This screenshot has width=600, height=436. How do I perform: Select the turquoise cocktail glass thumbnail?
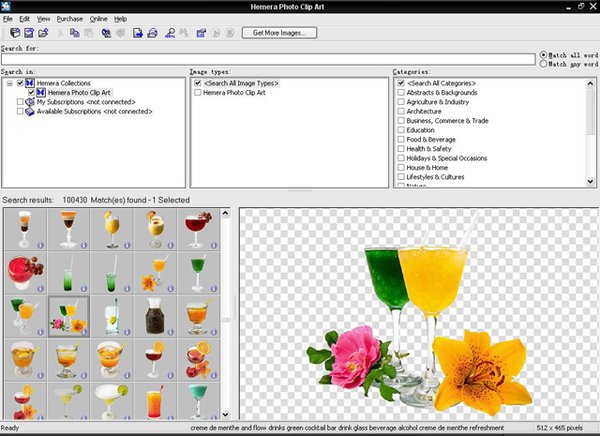tap(198, 401)
